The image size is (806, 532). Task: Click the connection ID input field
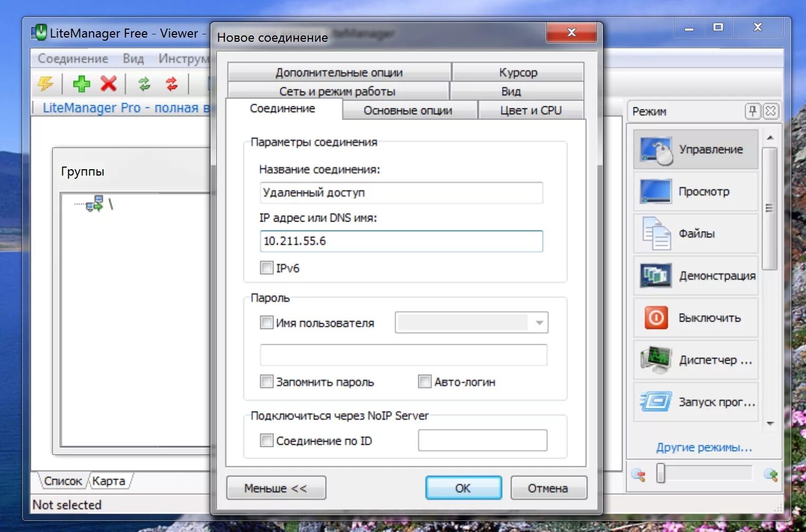click(482, 440)
